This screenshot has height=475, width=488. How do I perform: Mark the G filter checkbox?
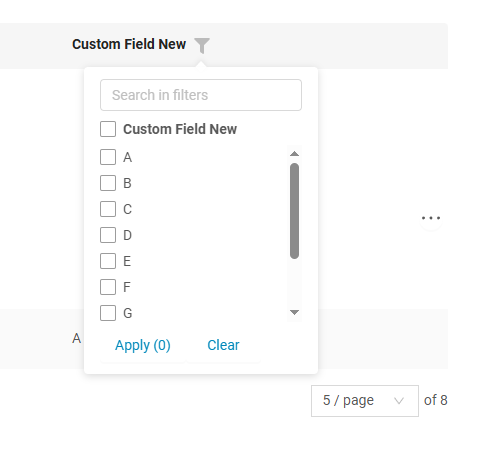(108, 313)
